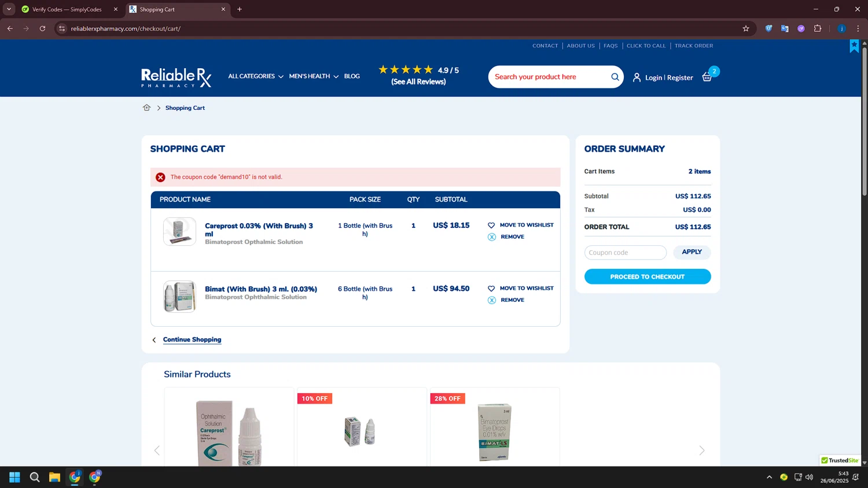Click Login | Register link

coord(669,77)
